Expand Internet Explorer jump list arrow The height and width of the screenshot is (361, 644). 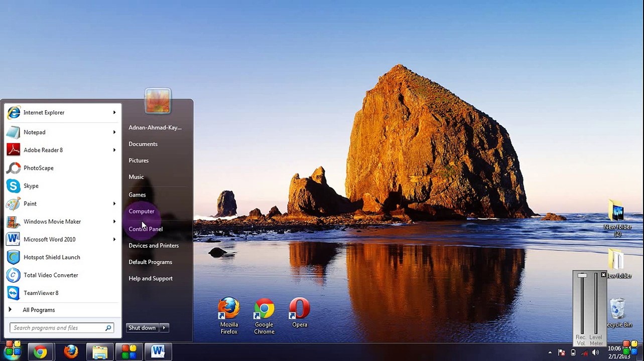tap(114, 112)
